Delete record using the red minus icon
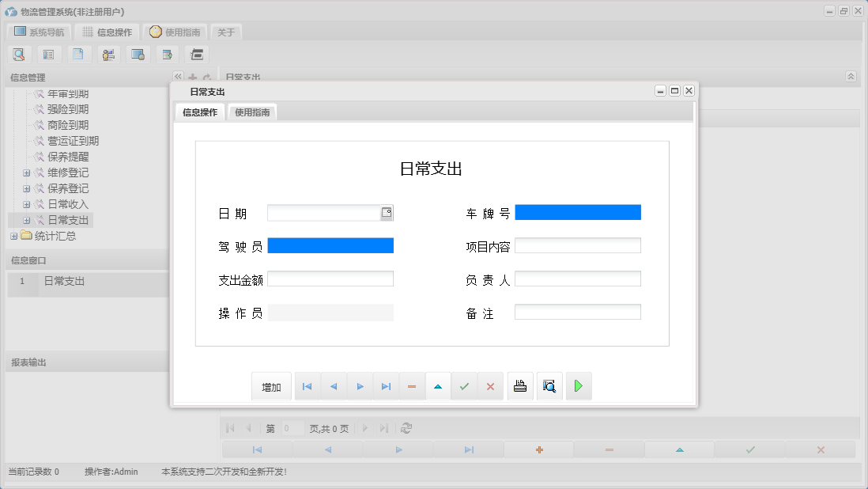This screenshot has width=868, height=489. (412, 386)
